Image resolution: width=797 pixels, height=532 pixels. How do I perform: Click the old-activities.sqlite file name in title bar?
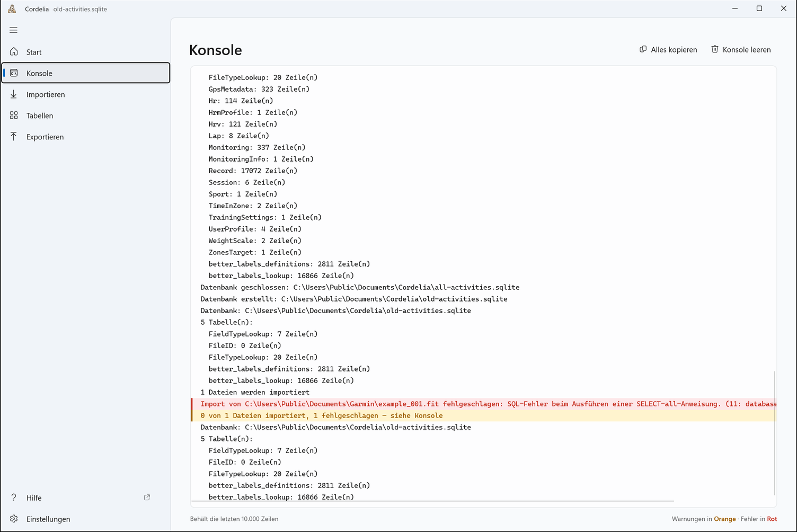(80, 9)
